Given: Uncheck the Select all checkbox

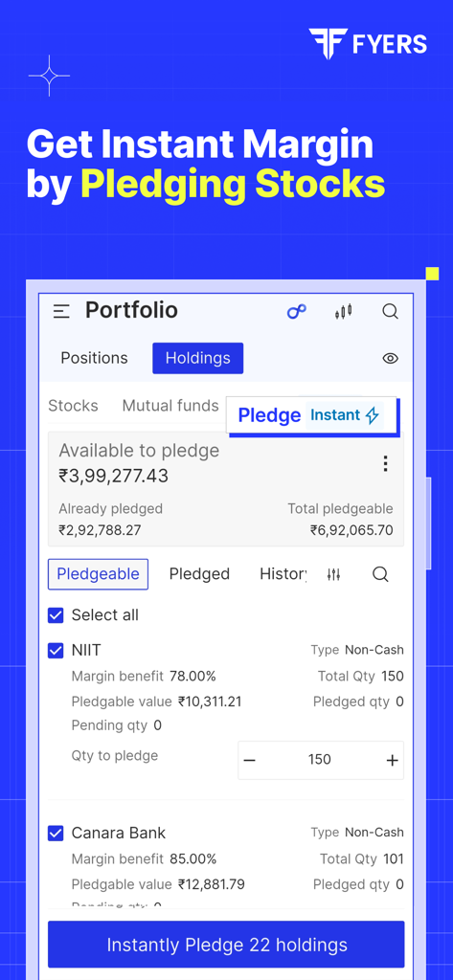Looking at the screenshot, I should pos(56,615).
